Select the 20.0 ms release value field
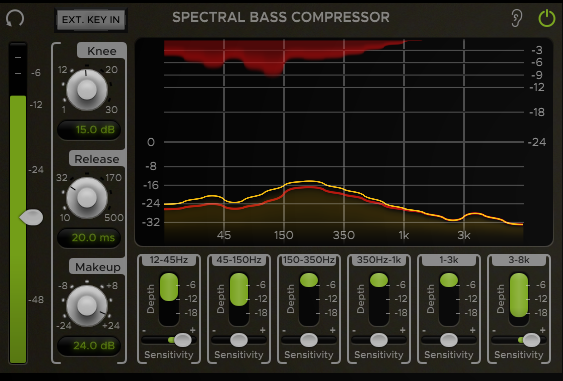This screenshot has height=381, width=563. click(89, 238)
